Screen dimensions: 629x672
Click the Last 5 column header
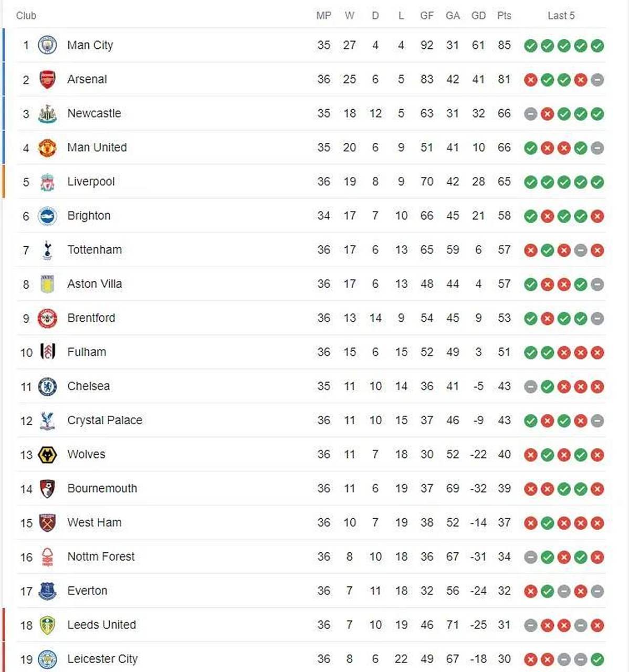(x=561, y=16)
